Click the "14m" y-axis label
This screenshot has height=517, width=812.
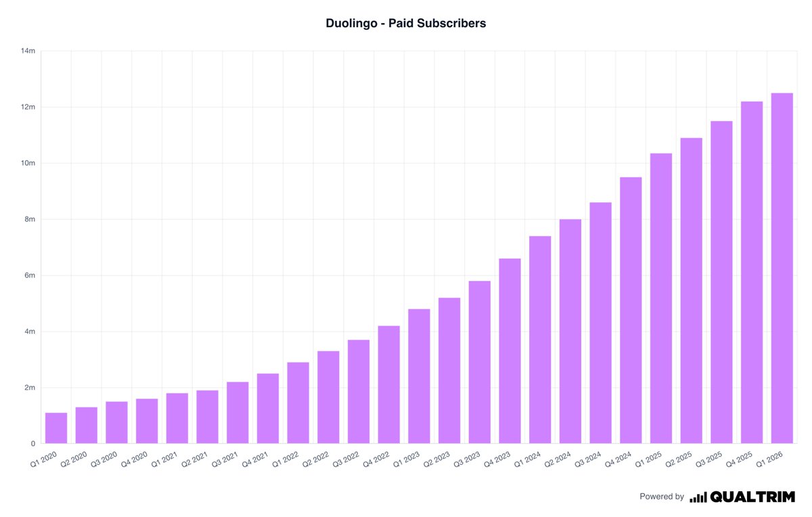(x=28, y=51)
